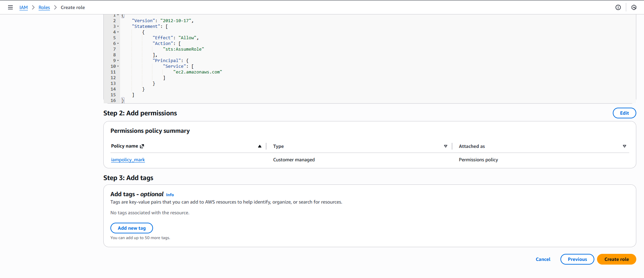Click Add new tag button
The image size is (644, 278).
[132, 228]
